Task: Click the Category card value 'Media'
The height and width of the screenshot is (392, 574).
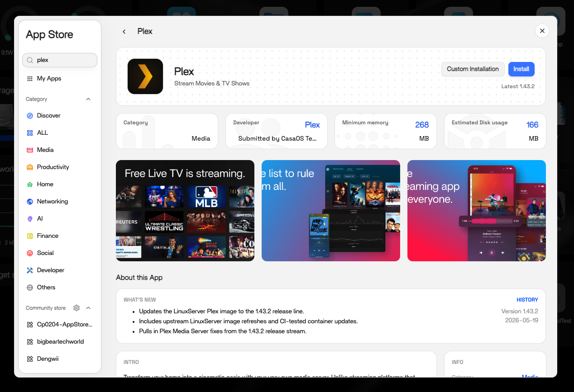Action: [x=201, y=138]
